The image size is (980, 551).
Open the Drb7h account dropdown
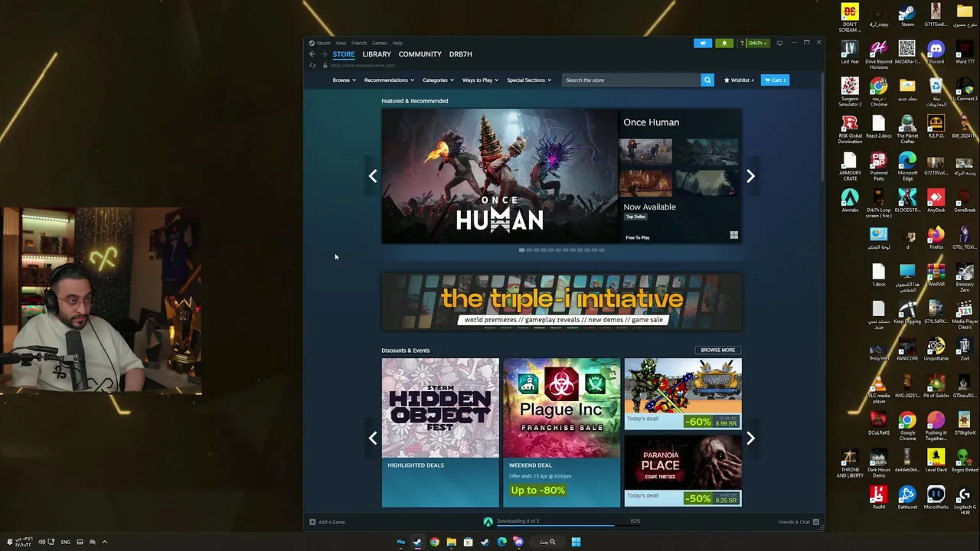(757, 43)
